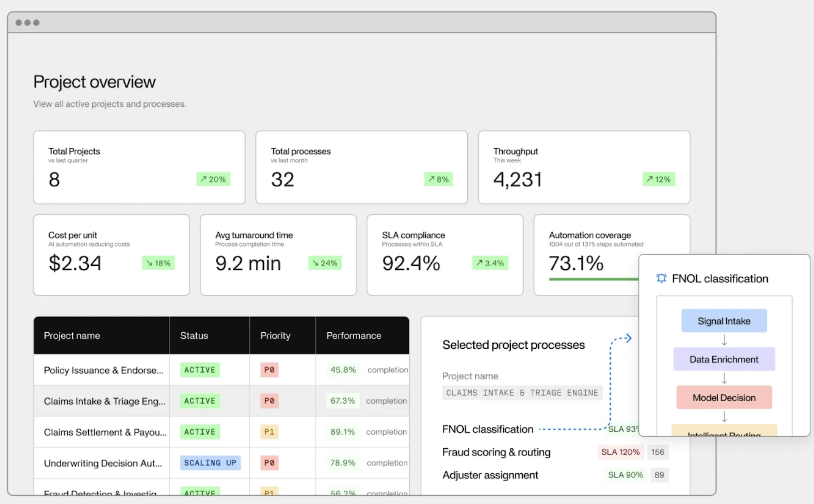Screen dimensions: 814x504
Task: Click the SLA 90% badge
Action: [625, 475]
